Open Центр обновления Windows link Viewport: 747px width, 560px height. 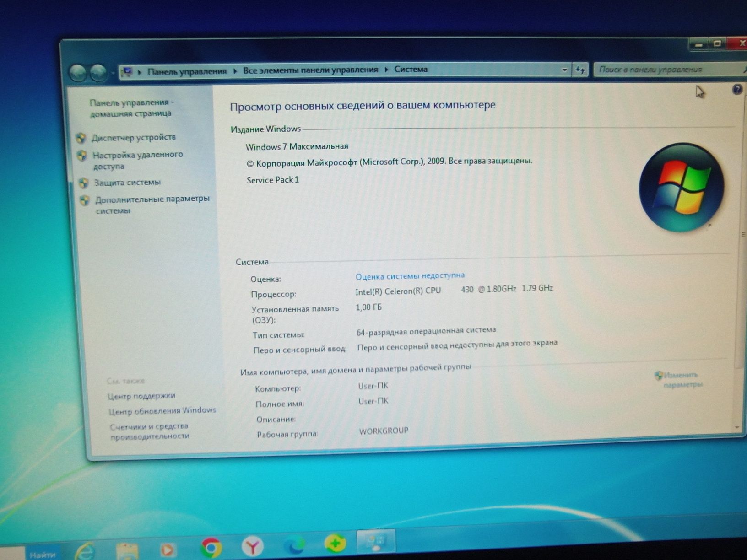tap(162, 411)
